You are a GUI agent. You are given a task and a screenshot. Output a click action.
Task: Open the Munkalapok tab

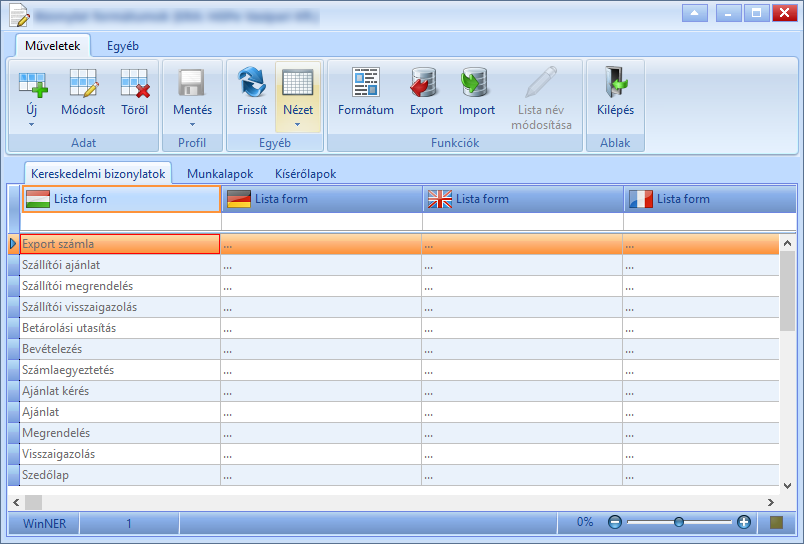click(x=220, y=174)
